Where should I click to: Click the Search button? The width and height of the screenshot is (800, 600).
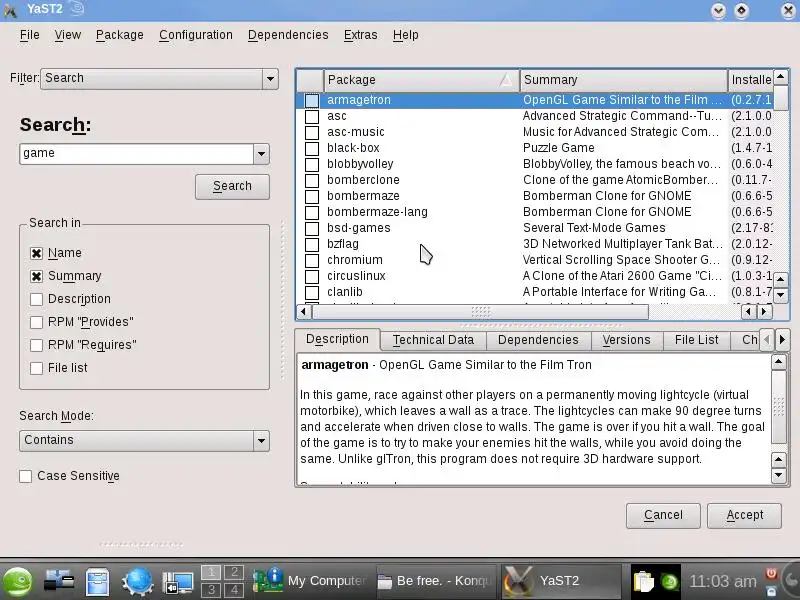pyautogui.click(x=232, y=187)
